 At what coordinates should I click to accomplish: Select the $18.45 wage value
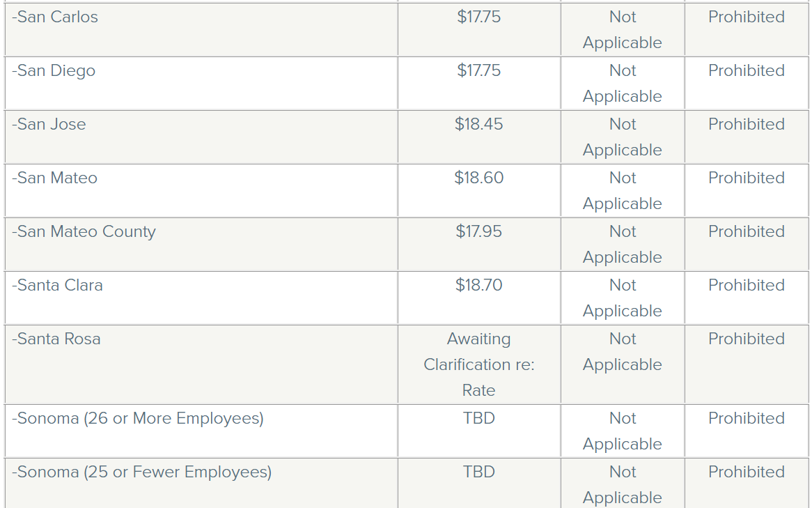coord(478,125)
